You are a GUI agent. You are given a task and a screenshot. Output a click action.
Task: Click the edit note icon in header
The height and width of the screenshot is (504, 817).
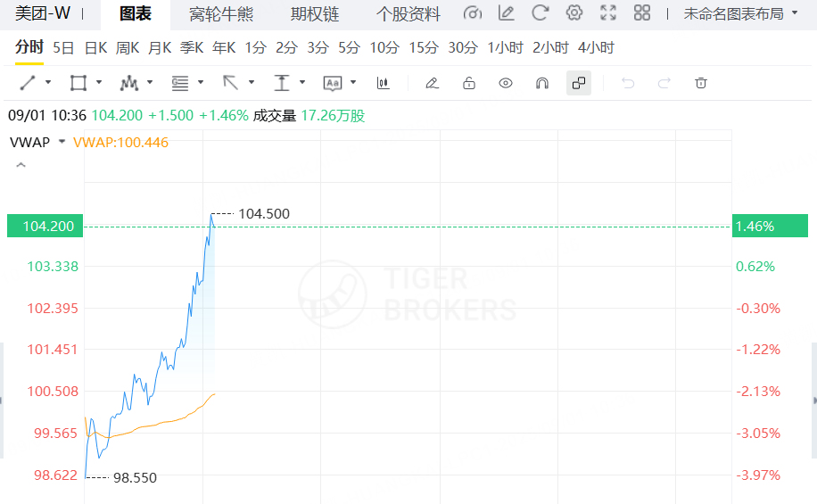(x=506, y=13)
